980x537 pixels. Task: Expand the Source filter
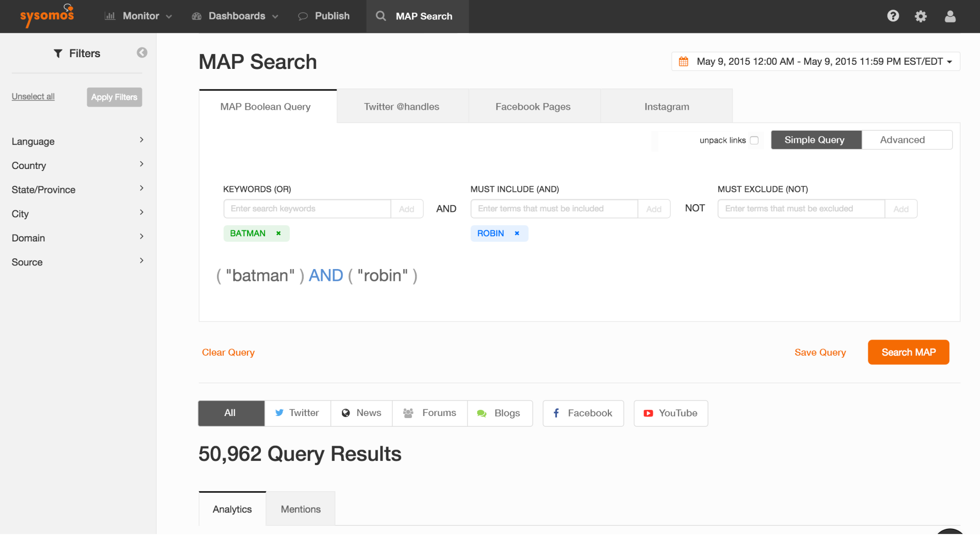coord(77,262)
